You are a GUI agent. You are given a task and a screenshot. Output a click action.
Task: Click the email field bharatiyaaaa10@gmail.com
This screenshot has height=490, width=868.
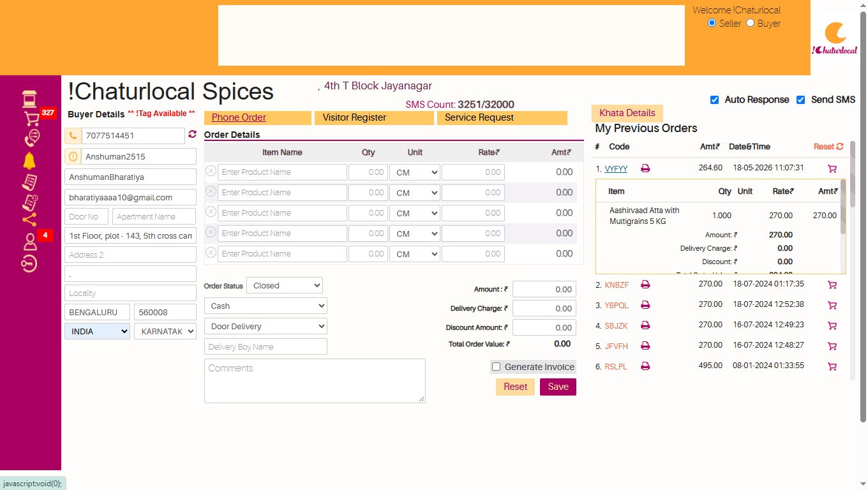[x=130, y=197]
